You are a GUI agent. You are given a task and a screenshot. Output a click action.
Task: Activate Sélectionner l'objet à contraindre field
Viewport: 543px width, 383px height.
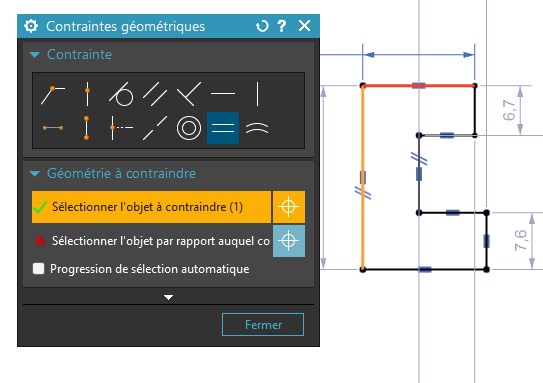click(x=151, y=207)
